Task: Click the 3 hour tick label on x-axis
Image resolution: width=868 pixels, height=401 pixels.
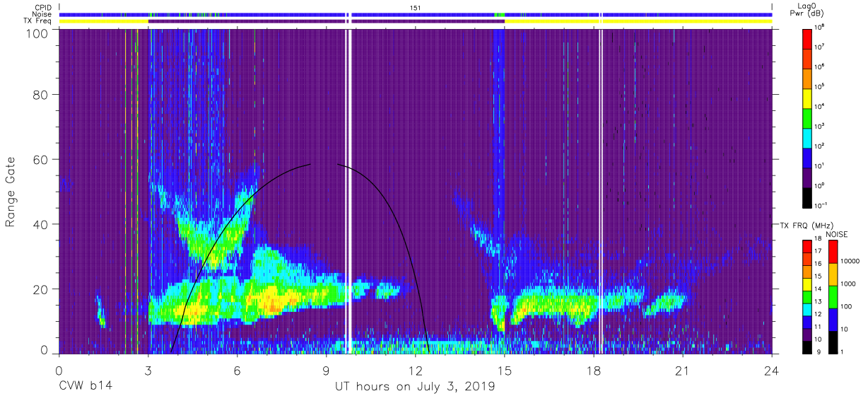Action: [x=148, y=370]
